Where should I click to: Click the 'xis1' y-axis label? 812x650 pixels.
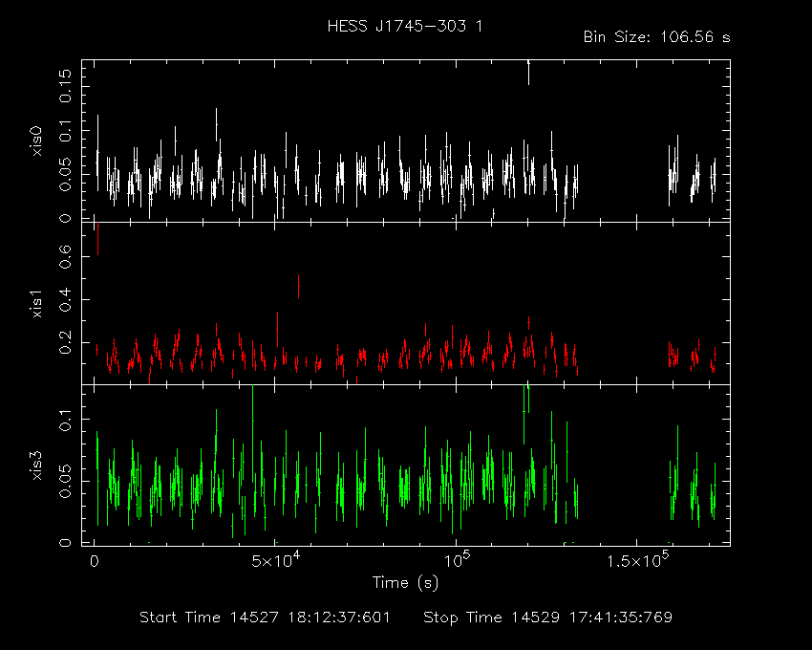37,304
